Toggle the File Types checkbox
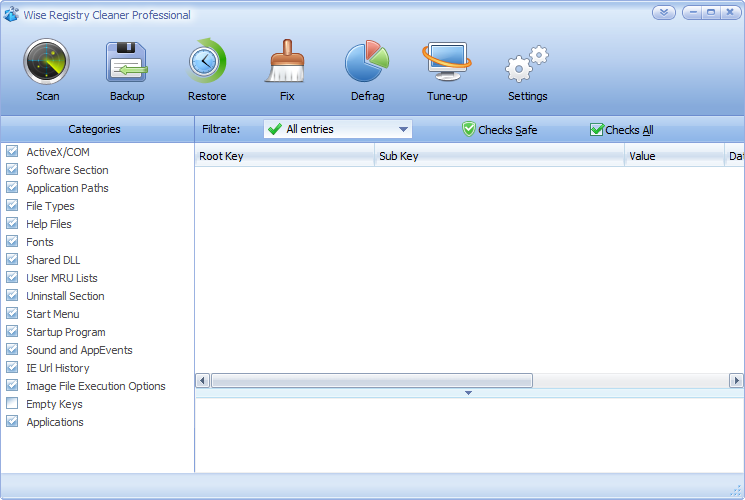This screenshot has height=500, width=745. click(12, 206)
